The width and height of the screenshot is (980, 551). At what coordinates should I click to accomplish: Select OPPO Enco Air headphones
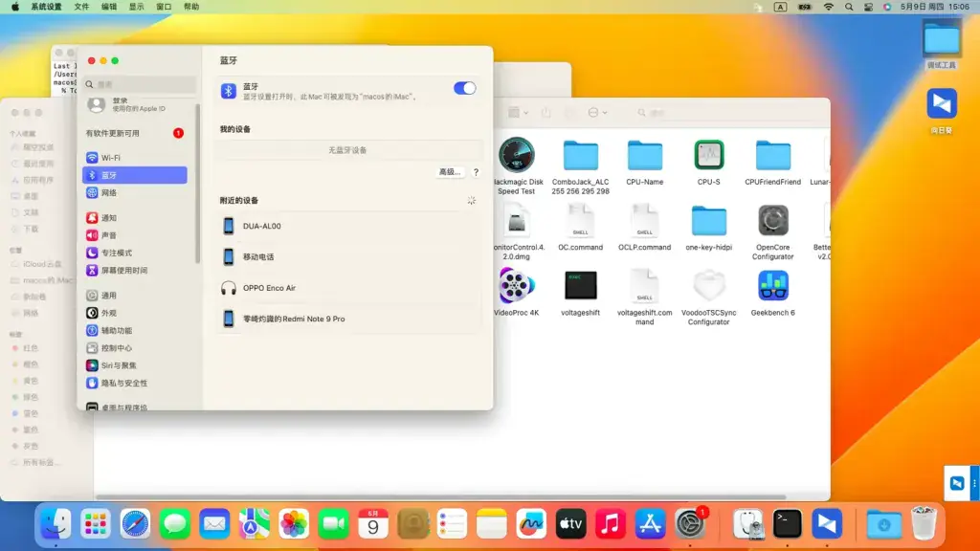[348, 288]
